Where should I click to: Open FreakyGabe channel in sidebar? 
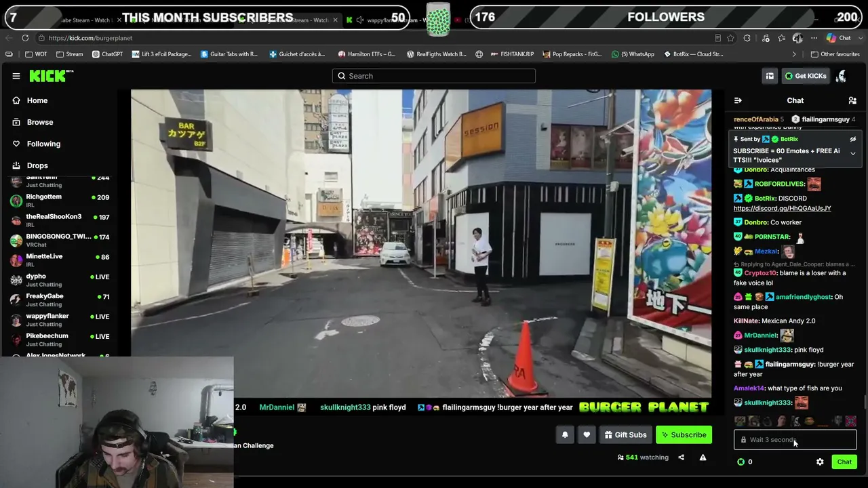(60, 300)
